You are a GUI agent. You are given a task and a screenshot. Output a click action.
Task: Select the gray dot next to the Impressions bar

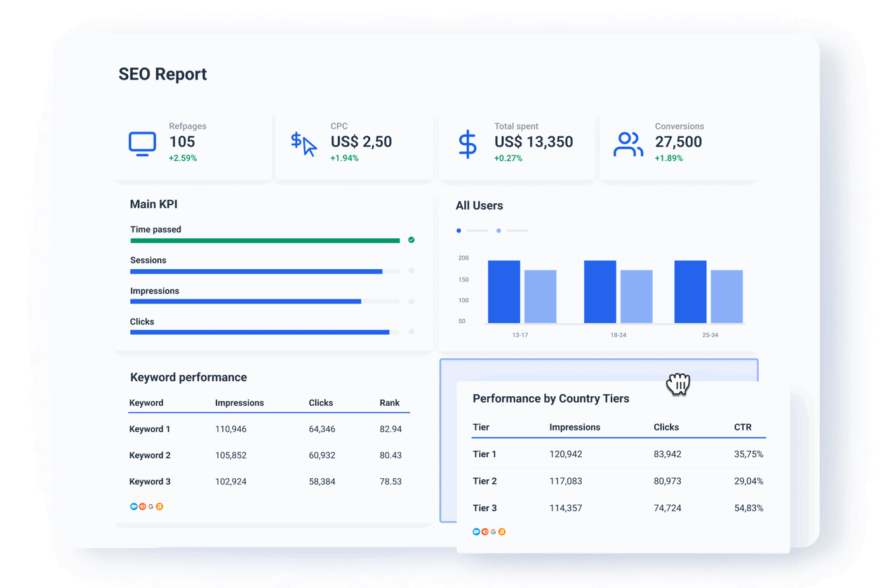[x=411, y=301]
